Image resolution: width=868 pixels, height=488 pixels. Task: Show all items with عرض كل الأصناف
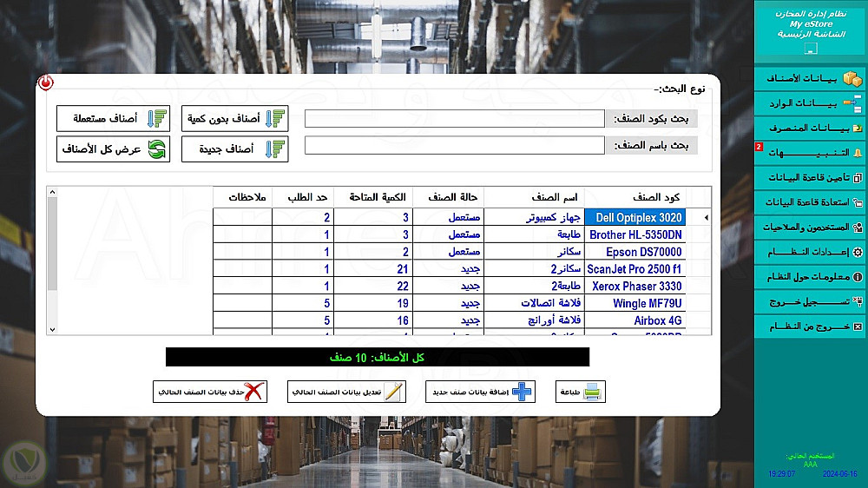coord(113,149)
